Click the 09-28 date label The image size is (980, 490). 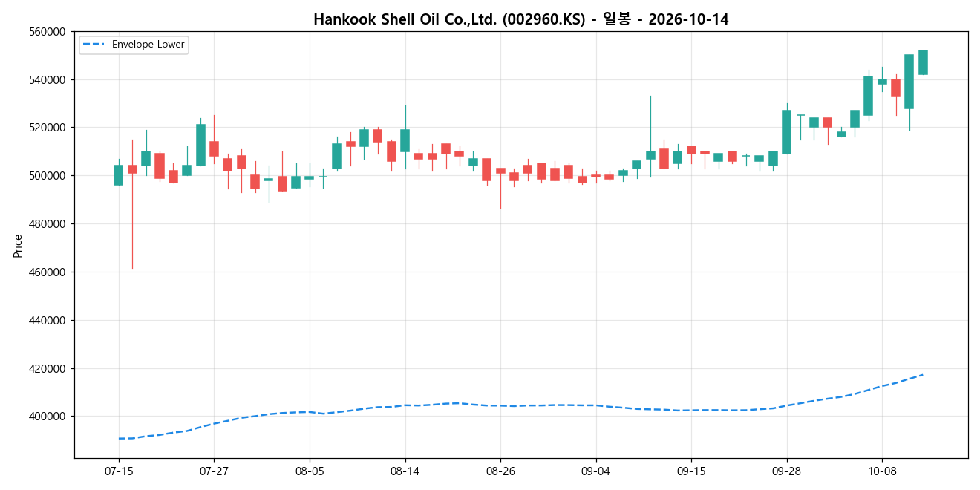coord(786,471)
